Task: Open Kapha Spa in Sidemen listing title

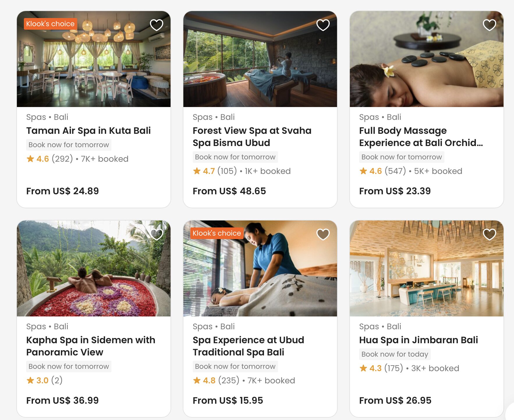Action: [x=91, y=346]
